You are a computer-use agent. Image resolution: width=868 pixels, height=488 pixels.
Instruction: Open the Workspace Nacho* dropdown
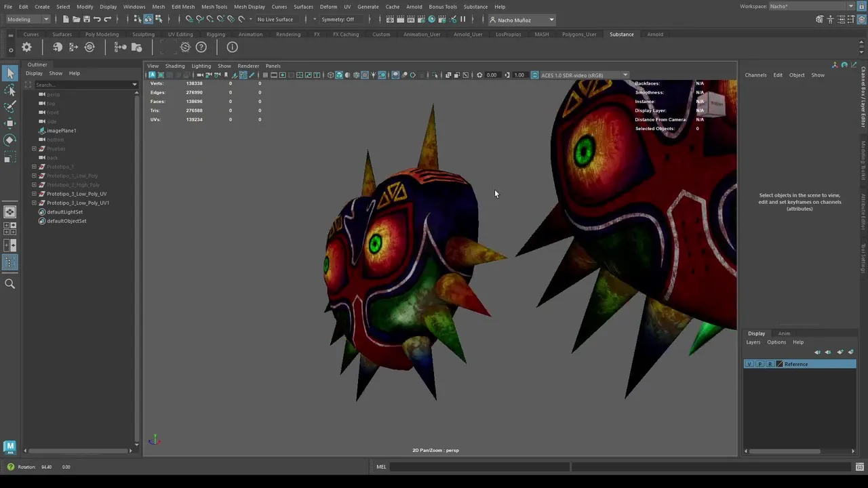coord(812,6)
